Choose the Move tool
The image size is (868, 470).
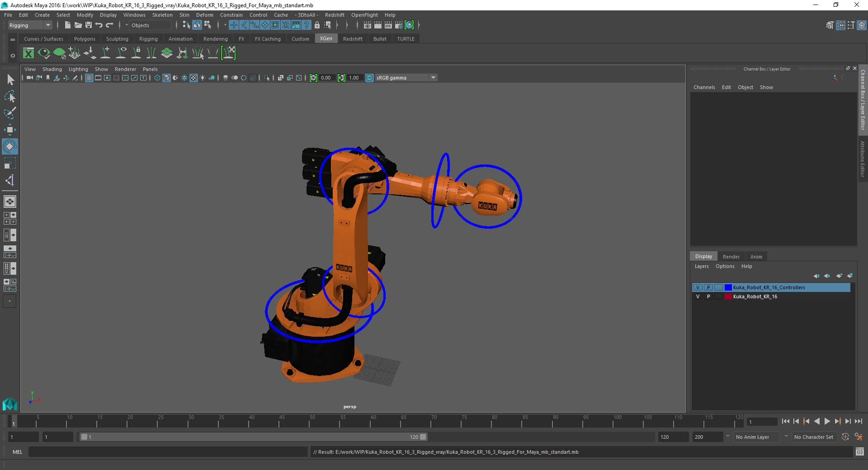[x=10, y=130]
